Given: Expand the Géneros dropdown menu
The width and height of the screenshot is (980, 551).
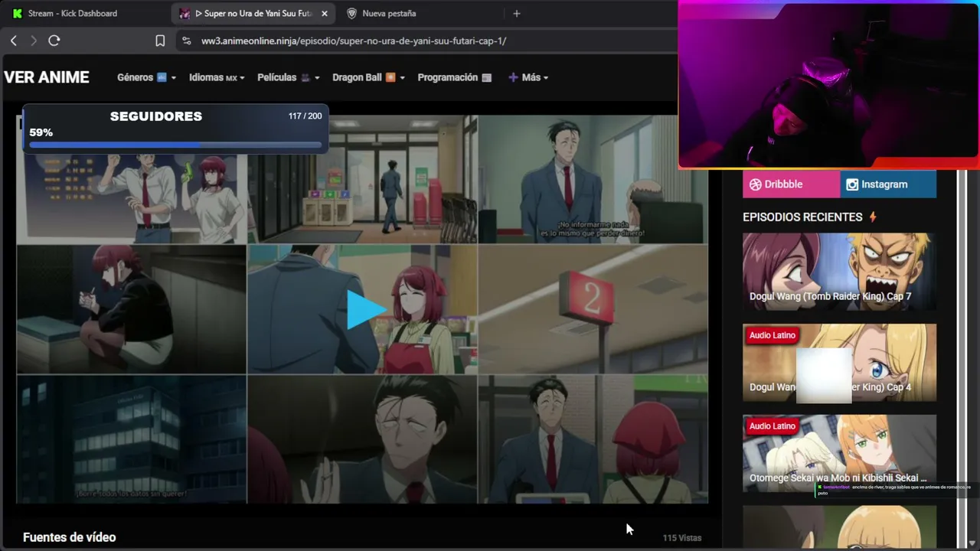Looking at the screenshot, I should coord(146,77).
